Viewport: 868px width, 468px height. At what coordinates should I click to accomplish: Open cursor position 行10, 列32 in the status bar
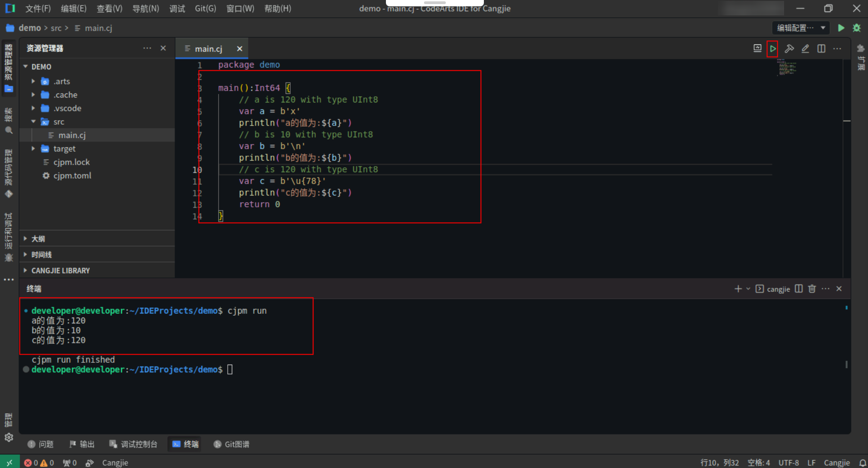pyautogui.click(x=720, y=463)
